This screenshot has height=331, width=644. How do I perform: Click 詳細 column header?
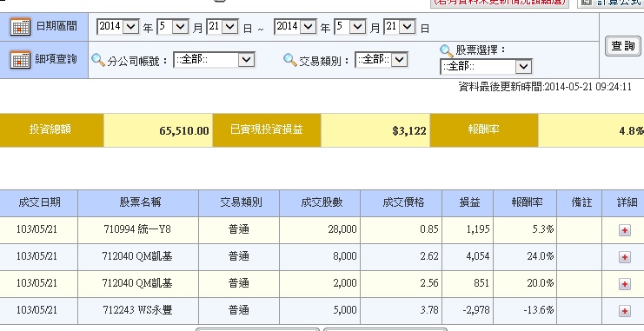623,203
